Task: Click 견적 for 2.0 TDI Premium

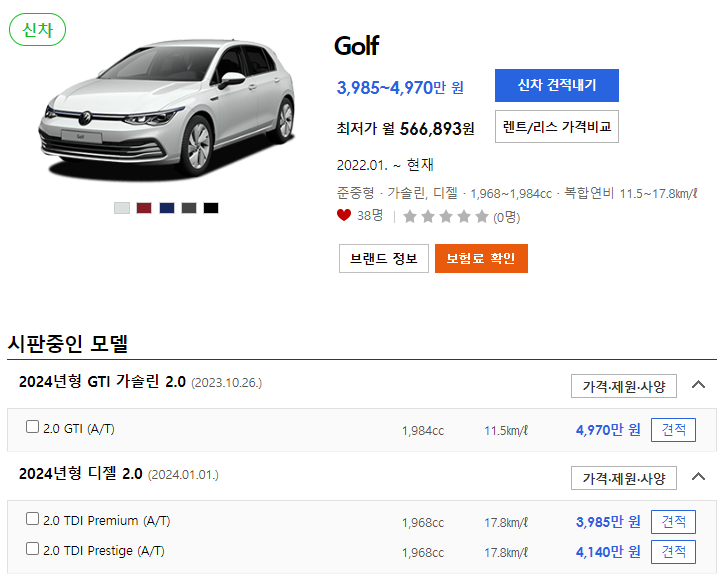Action: click(x=673, y=522)
